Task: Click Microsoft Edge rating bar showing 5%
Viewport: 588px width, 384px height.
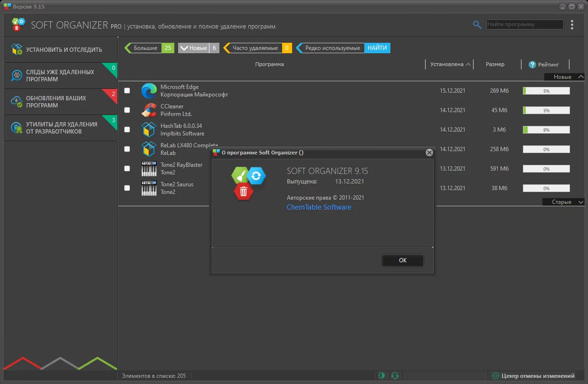Action: tap(546, 90)
